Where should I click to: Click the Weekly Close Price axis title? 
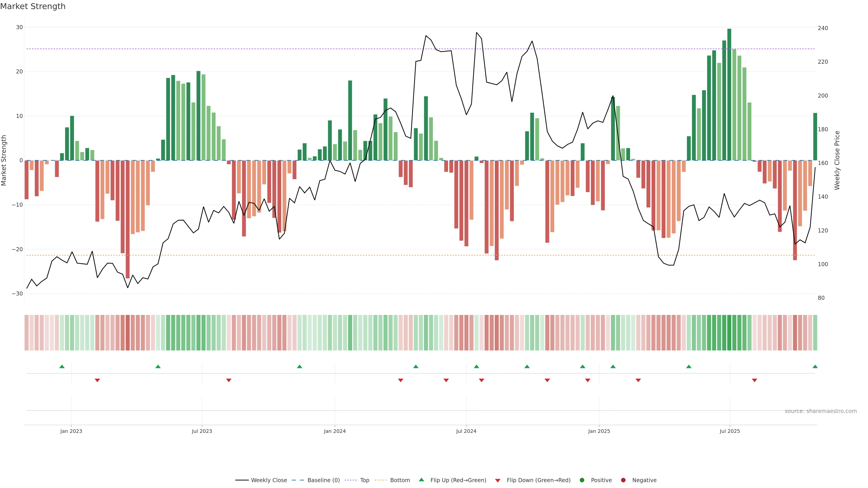[x=837, y=160]
